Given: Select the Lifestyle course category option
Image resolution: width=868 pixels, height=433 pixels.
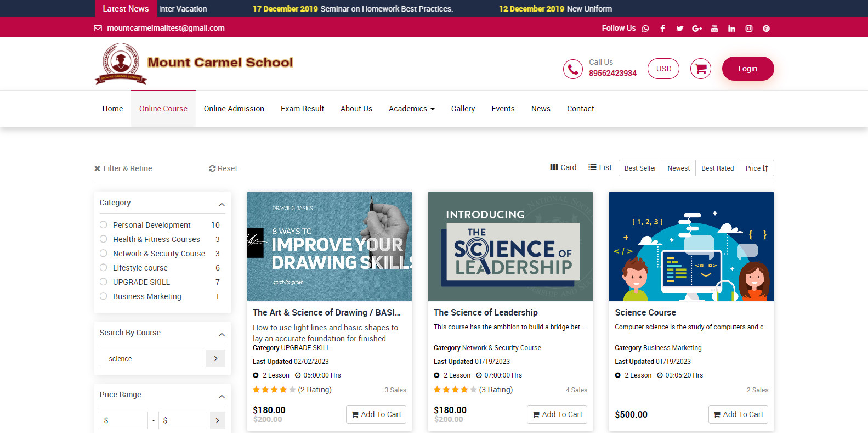Looking at the screenshot, I should click(x=104, y=268).
